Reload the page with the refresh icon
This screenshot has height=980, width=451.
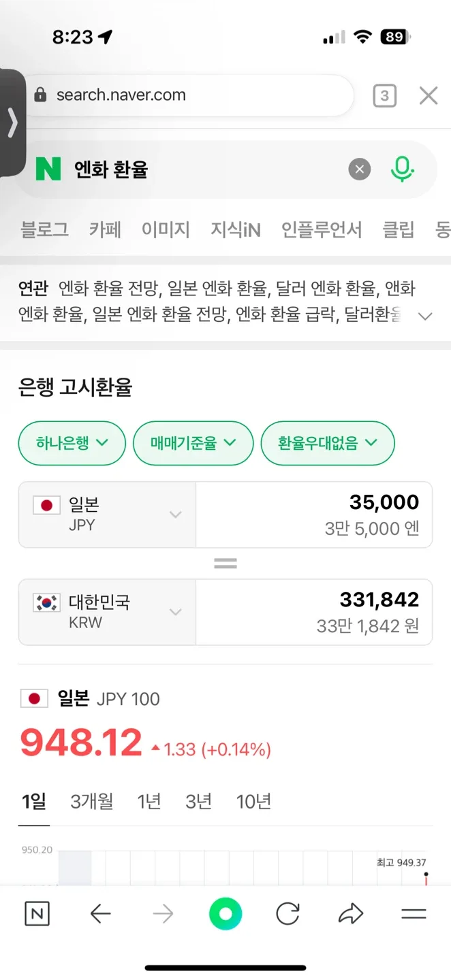click(287, 914)
